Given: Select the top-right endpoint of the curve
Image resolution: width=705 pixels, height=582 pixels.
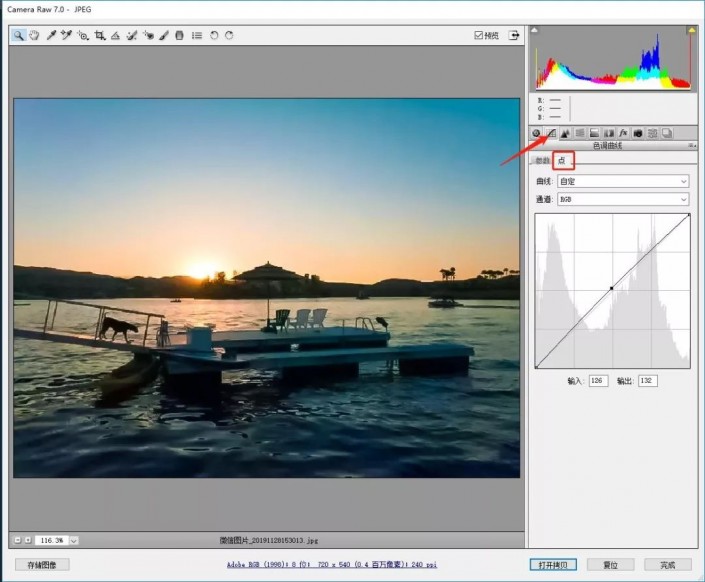Looking at the screenshot, I should click(689, 215).
